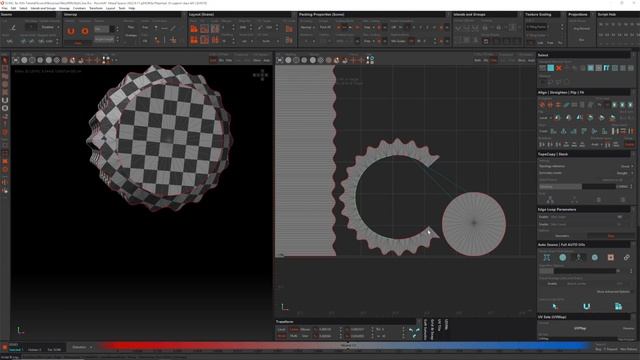The image size is (640, 360).
Task: Open the Islands and Groups menu
Action: [x=43, y=8]
